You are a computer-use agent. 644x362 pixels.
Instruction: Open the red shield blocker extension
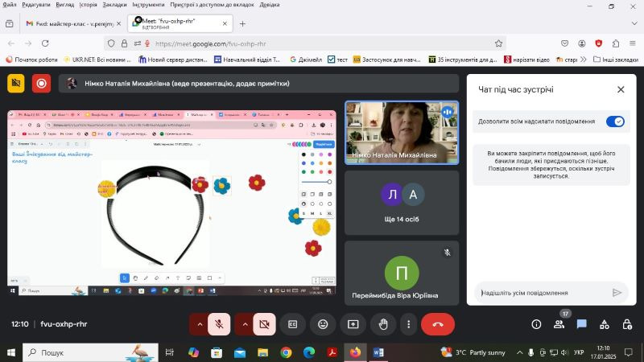coord(598,43)
